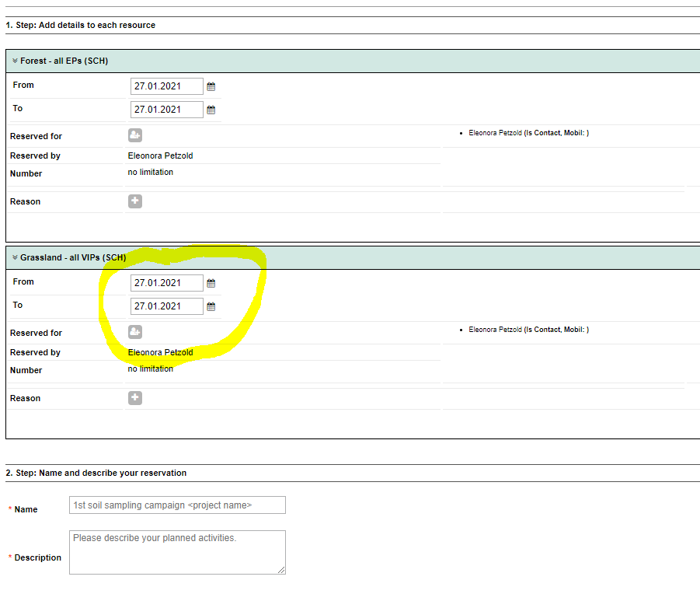Click Eleonora Petzold under Grassland Reserved by

pyautogui.click(x=160, y=352)
